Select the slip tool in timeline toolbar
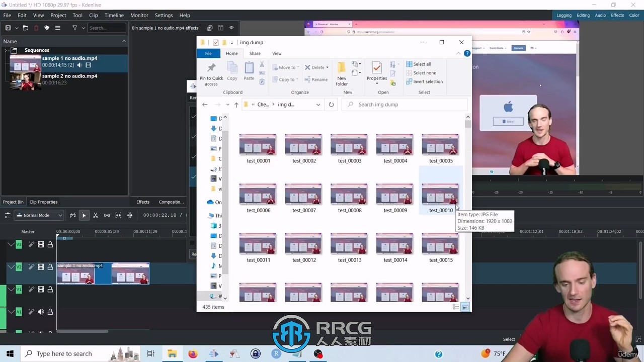644x362 pixels. 118,215
